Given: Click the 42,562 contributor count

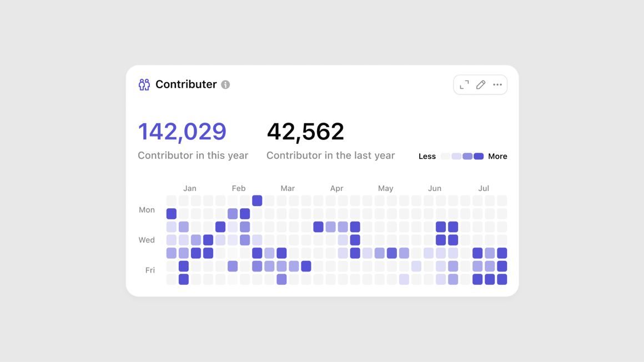Looking at the screenshot, I should click(305, 132).
